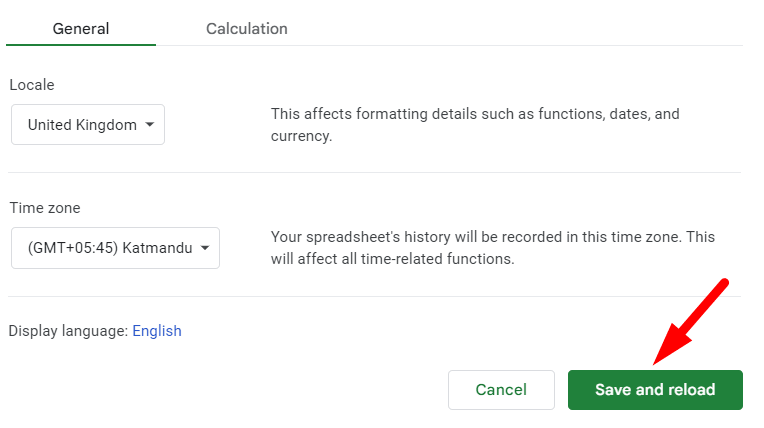Open the Locale dropdown showing United Kingdom
Image resolution: width=764 pixels, height=428 pixels.
click(x=87, y=125)
